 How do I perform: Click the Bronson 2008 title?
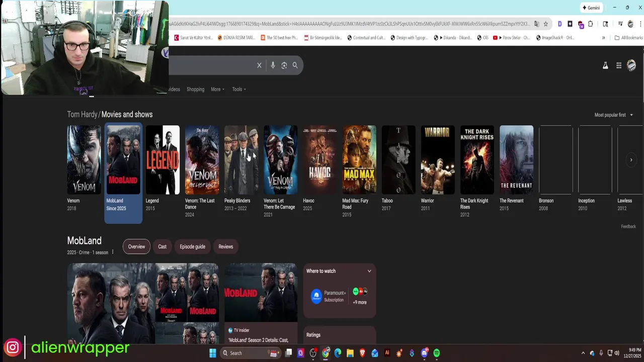546,201
